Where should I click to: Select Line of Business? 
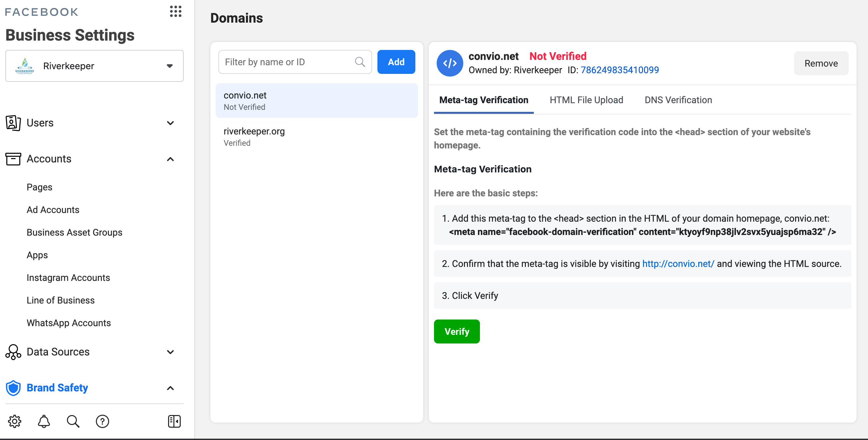[x=61, y=300]
